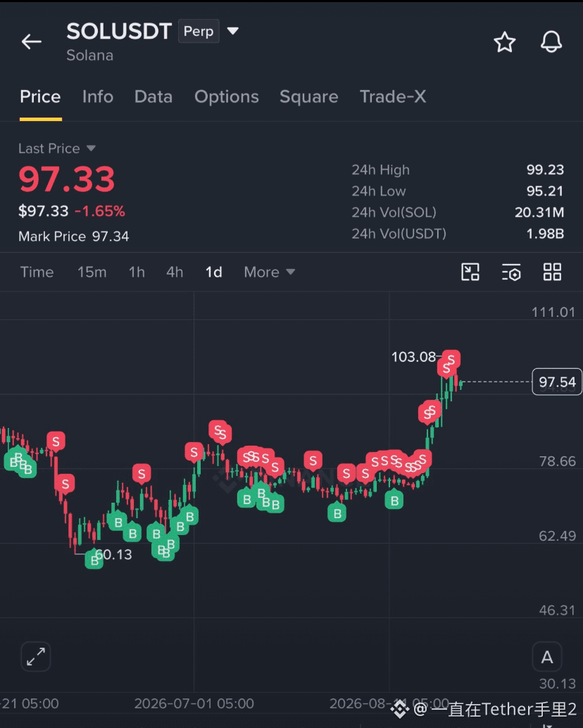Open the Trade-X tab

pyautogui.click(x=393, y=96)
